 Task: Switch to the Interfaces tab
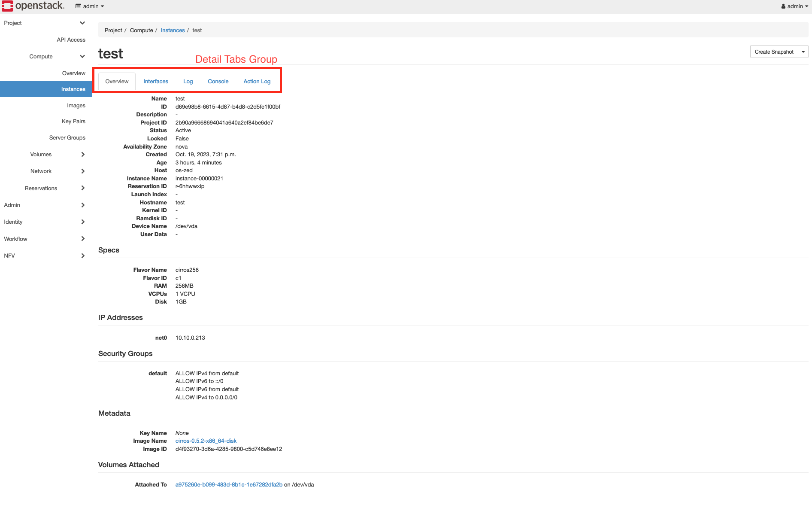click(156, 81)
